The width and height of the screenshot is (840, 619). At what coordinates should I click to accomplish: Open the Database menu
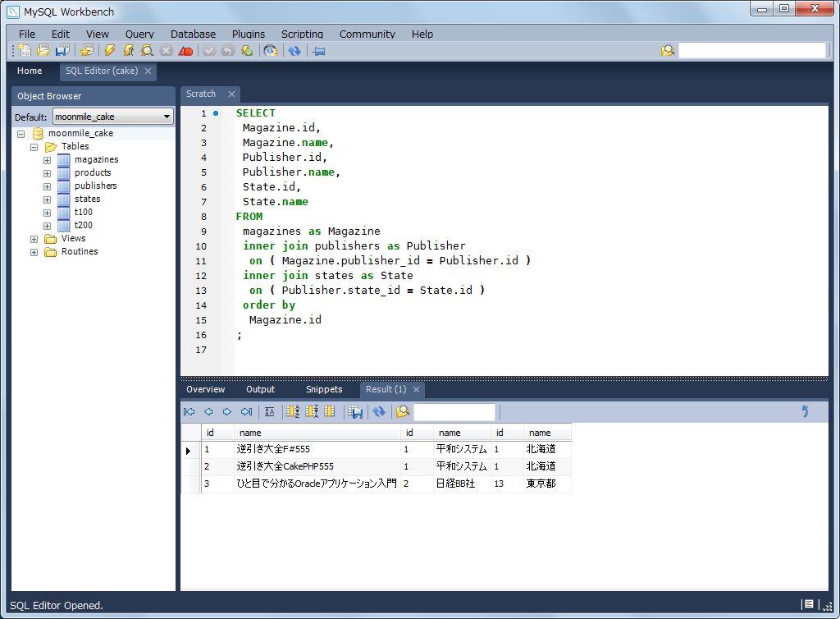pyautogui.click(x=193, y=34)
